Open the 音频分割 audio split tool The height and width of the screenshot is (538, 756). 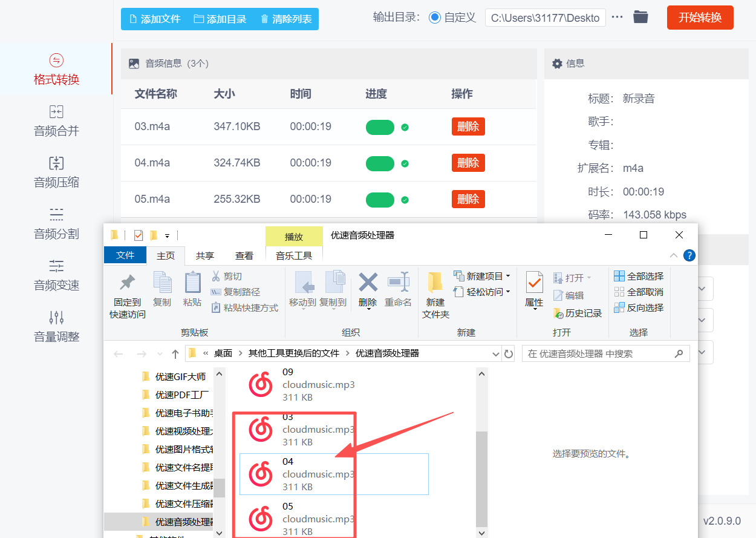click(x=56, y=224)
